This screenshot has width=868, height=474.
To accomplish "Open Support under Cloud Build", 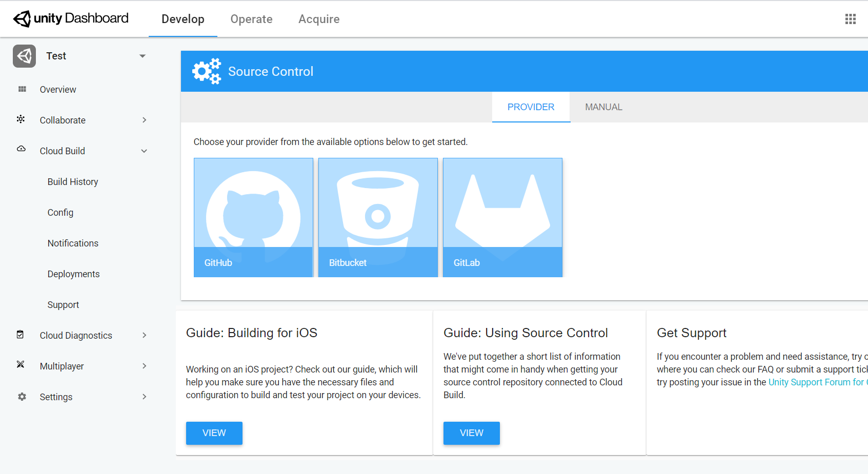I will tap(63, 305).
